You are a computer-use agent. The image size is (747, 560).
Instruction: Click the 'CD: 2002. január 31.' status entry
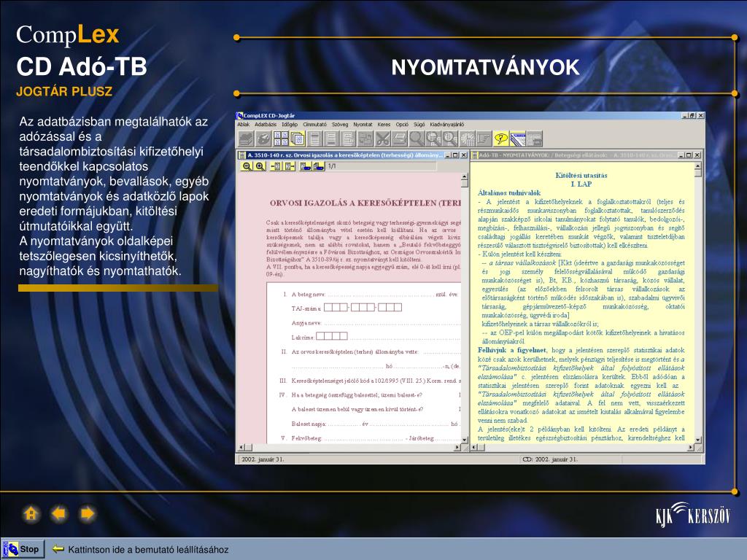(x=550, y=459)
